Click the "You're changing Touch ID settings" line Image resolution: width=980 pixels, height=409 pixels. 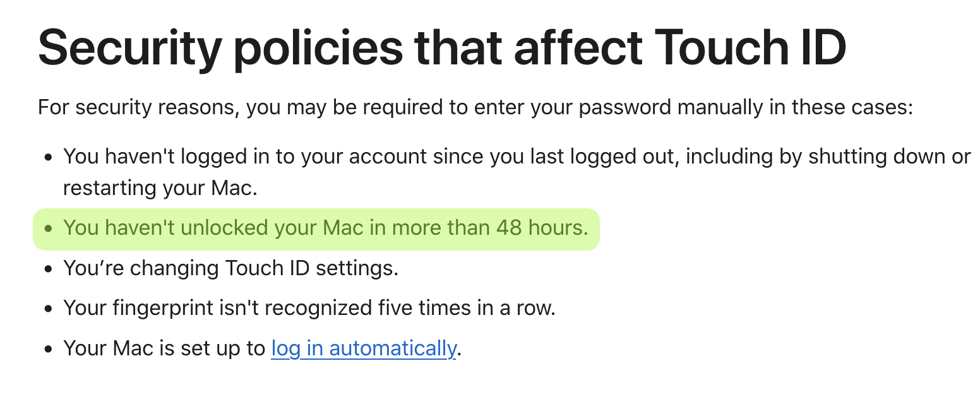point(231,268)
